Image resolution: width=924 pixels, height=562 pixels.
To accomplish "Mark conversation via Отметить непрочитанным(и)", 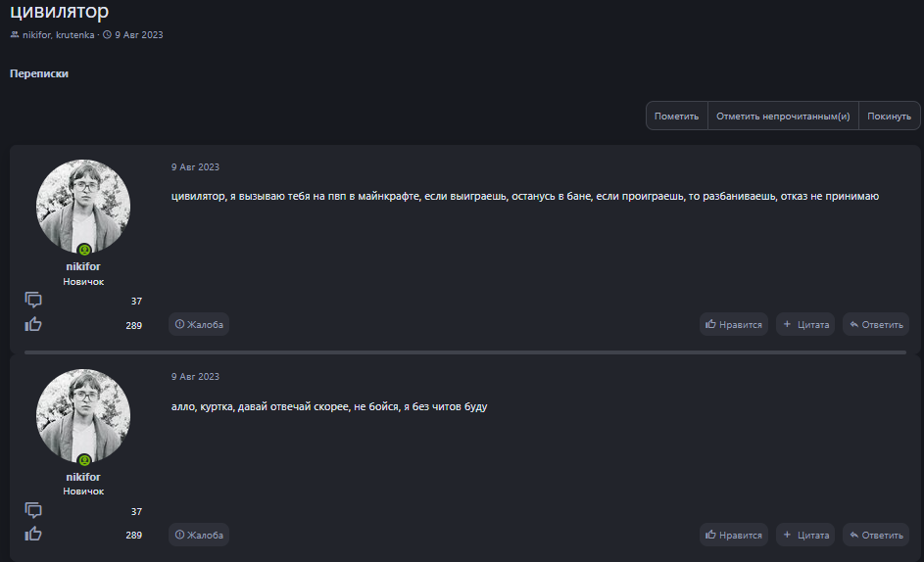I will coord(783,116).
